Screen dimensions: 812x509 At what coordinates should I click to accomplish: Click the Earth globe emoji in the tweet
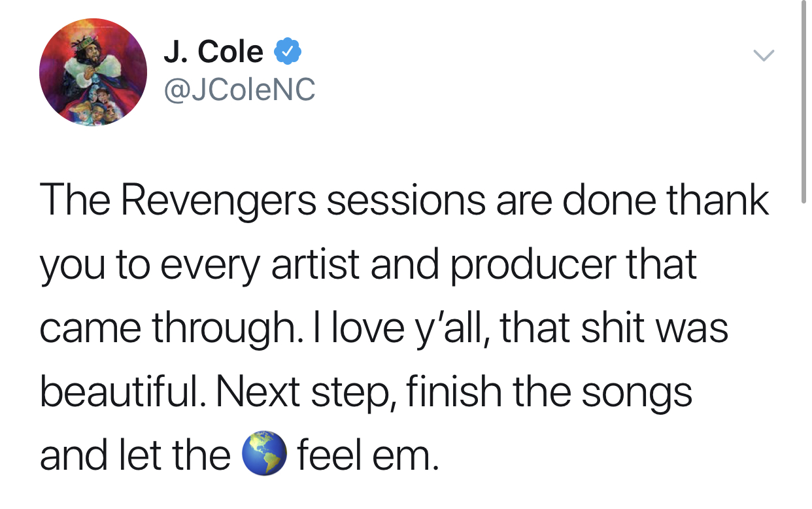264,455
